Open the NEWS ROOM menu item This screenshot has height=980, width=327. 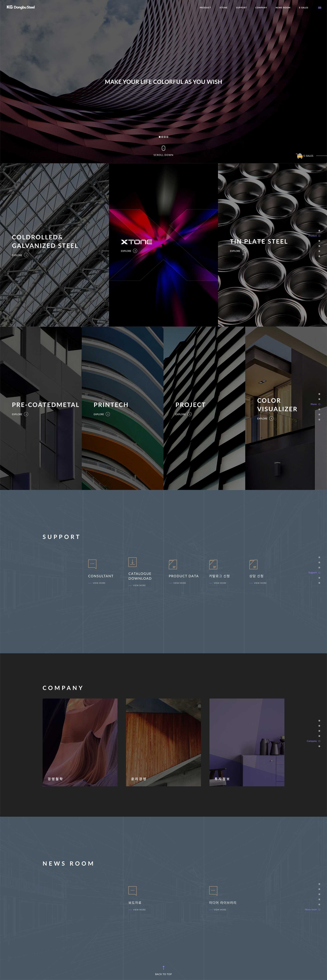[x=283, y=8]
